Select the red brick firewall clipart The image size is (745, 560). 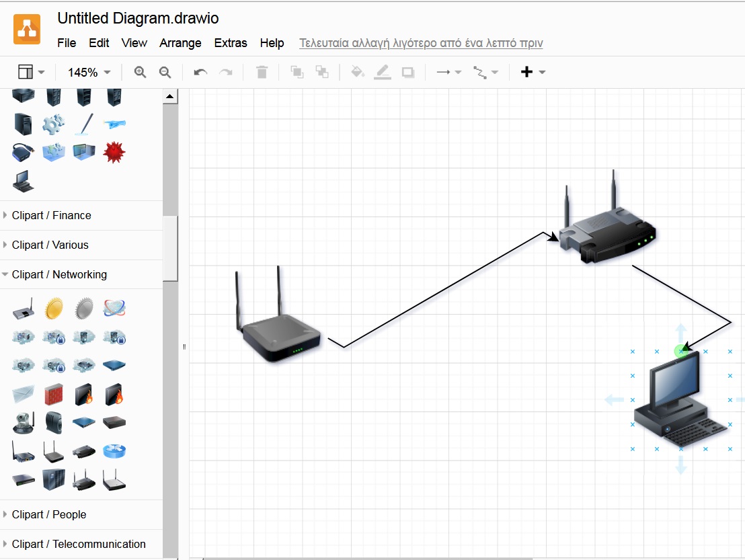pos(54,395)
